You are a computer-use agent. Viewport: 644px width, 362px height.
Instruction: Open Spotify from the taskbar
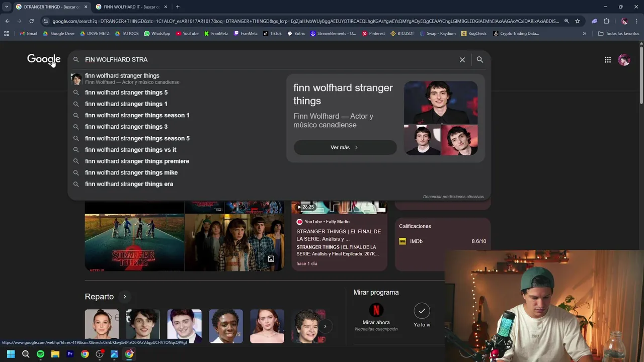pos(40,354)
